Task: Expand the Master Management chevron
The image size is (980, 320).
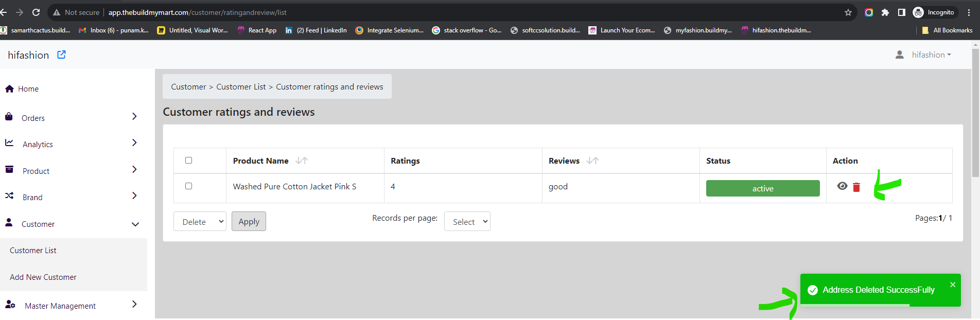Action: 134,304
